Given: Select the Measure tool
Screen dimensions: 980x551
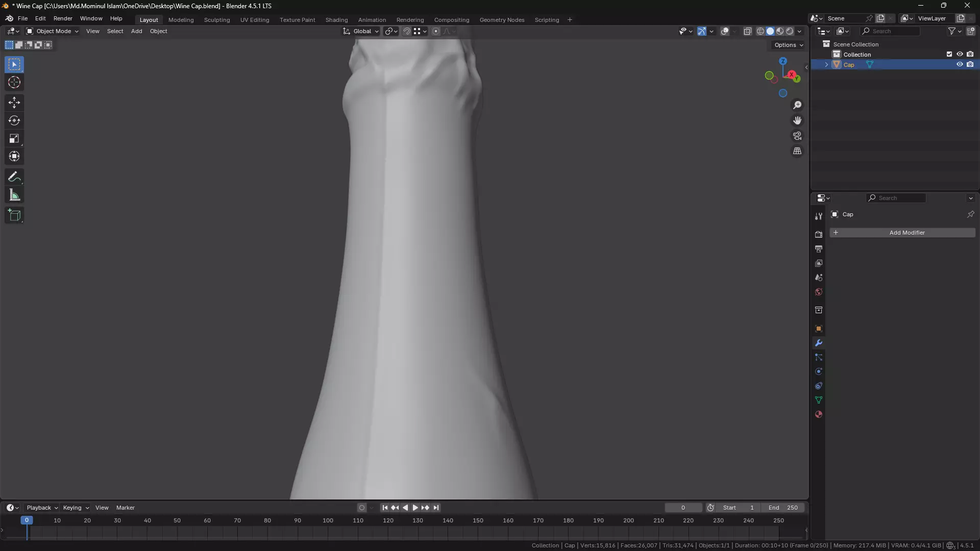Looking at the screenshot, I should point(14,195).
